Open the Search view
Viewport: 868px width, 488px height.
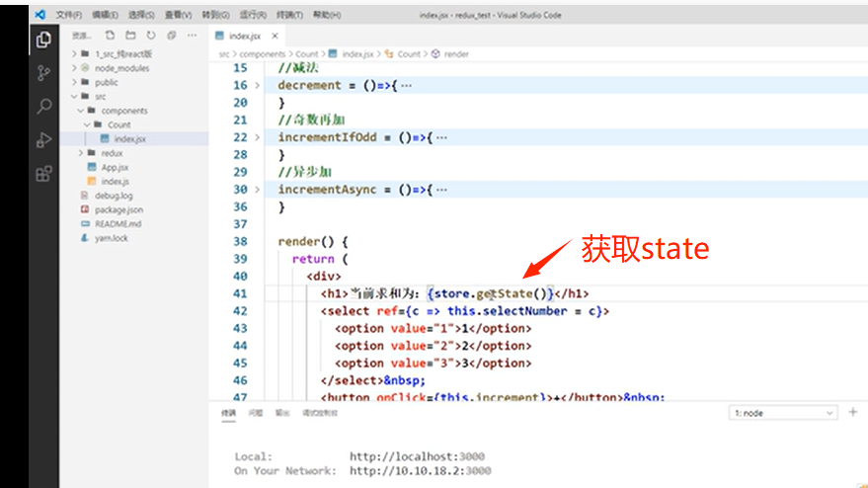(x=43, y=106)
